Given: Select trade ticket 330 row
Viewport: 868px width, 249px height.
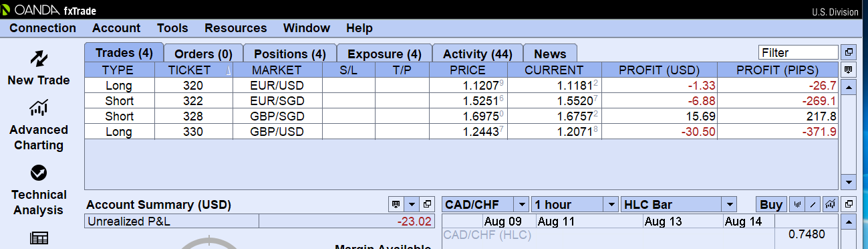Looking at the screenshot, I should 461,131.
